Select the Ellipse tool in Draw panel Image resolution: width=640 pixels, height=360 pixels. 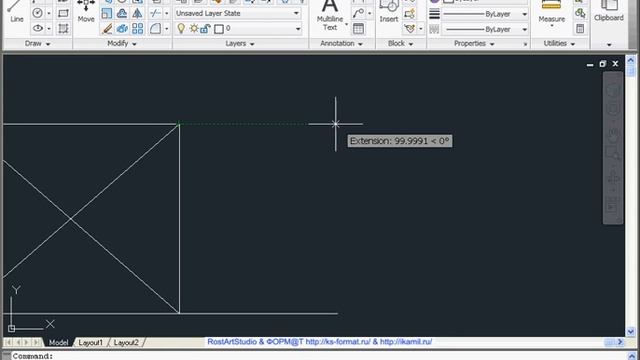[x=38, y=29]
